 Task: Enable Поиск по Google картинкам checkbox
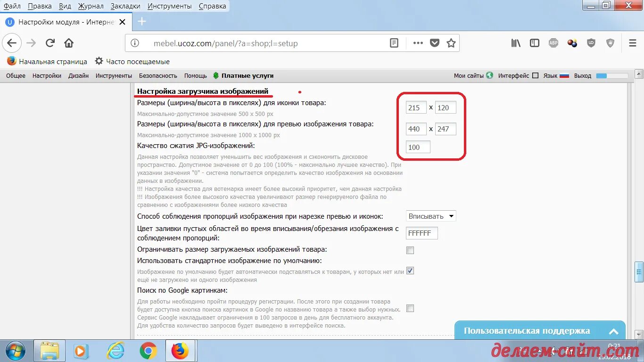point(410,309)
